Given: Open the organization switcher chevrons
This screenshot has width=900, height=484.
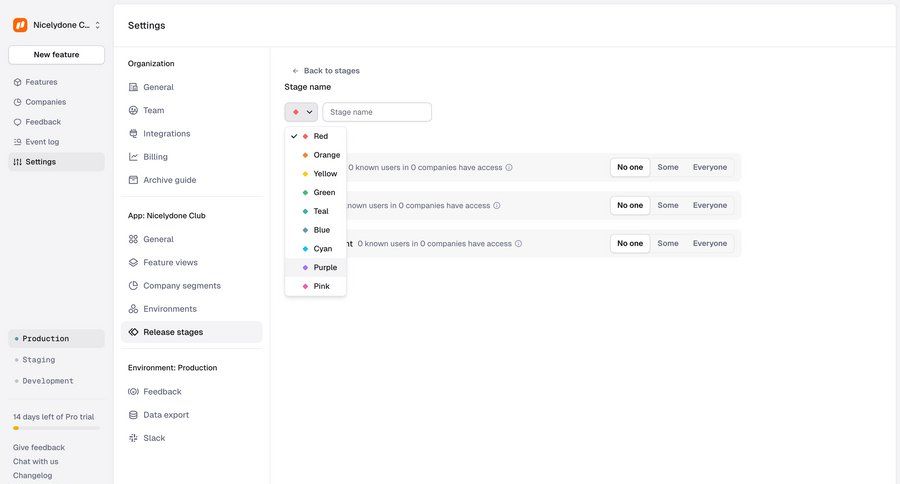Looking at the screenshot, I should (x=98, y=25).
